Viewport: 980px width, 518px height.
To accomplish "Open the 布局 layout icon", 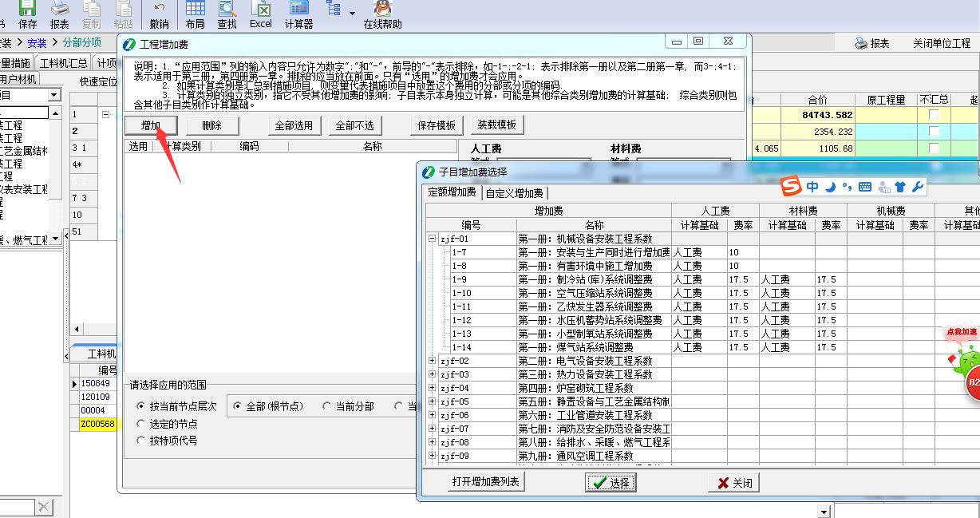I will coord(196,14).
